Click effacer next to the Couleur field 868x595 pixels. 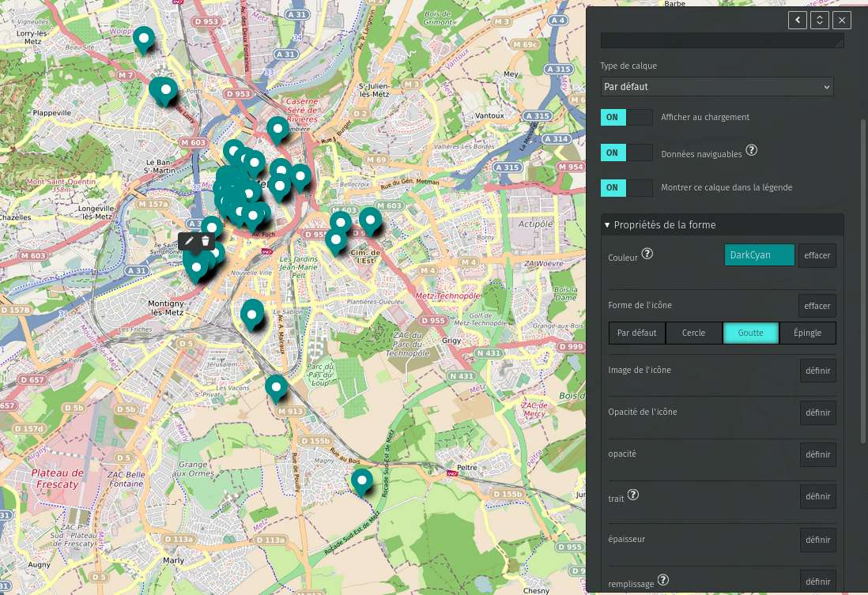point(817,256)
